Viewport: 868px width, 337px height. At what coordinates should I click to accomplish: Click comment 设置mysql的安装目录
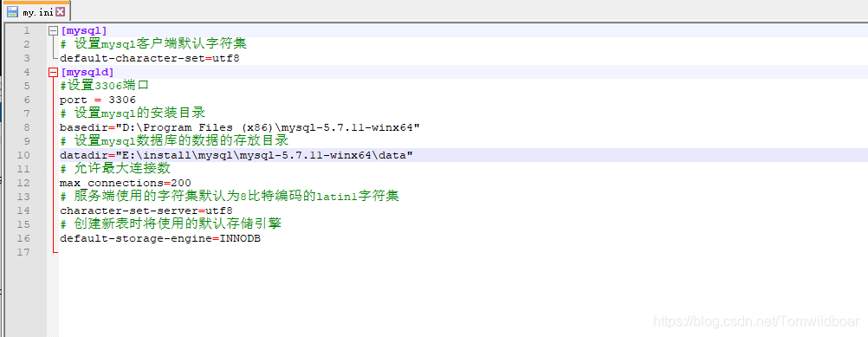[133, 113]
